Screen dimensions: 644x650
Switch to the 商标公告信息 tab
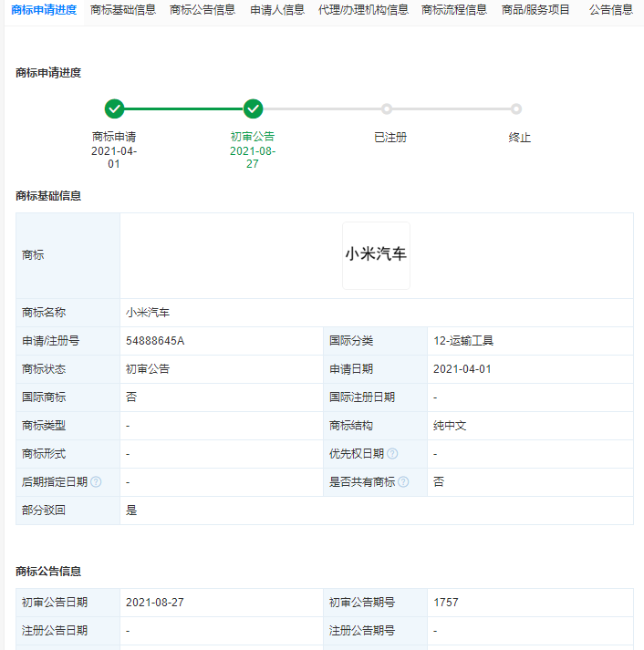click(x=203, y=10)
